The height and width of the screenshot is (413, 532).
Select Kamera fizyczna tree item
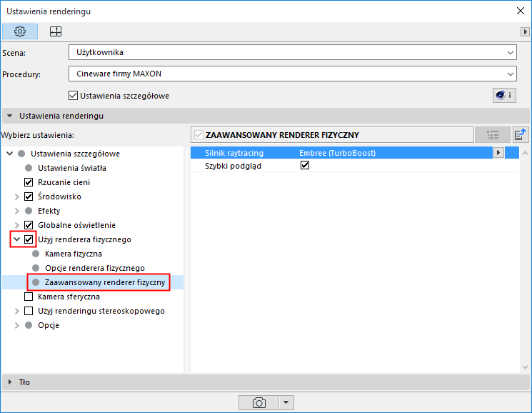pyautogui.click(x=74, y=254)
